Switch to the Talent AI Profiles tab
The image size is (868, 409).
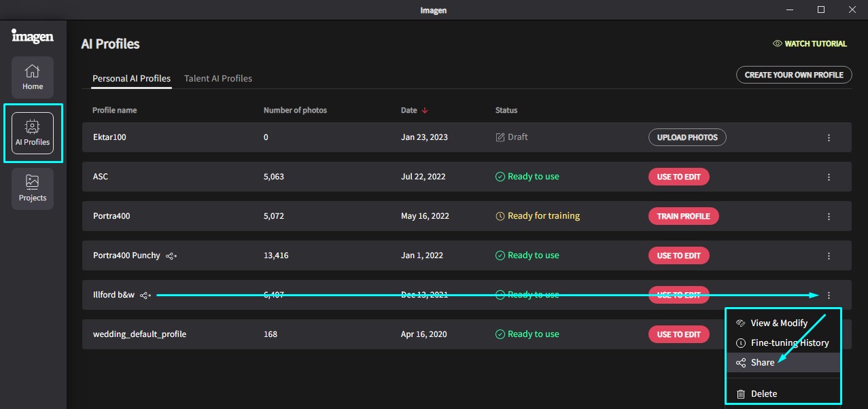click(218, 79)
